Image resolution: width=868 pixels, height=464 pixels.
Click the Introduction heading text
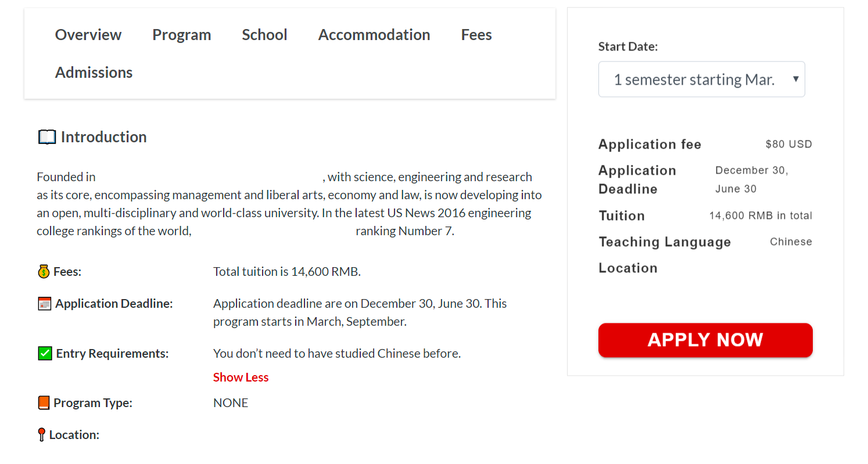(103, 137)
